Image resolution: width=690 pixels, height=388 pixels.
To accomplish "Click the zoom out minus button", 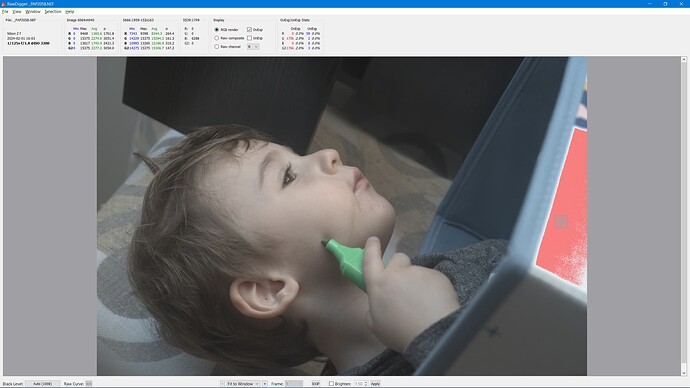I will click(222, 384).
